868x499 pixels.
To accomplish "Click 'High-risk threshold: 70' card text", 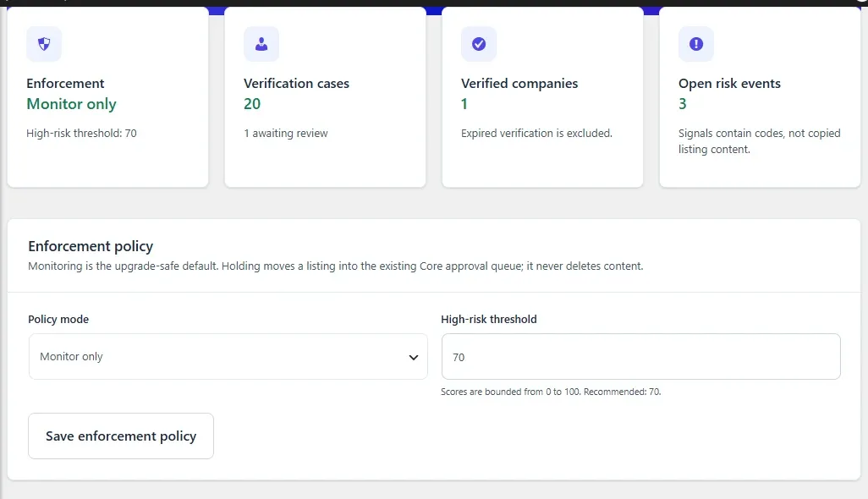I will pyautogui.click(x=81, y=134).
